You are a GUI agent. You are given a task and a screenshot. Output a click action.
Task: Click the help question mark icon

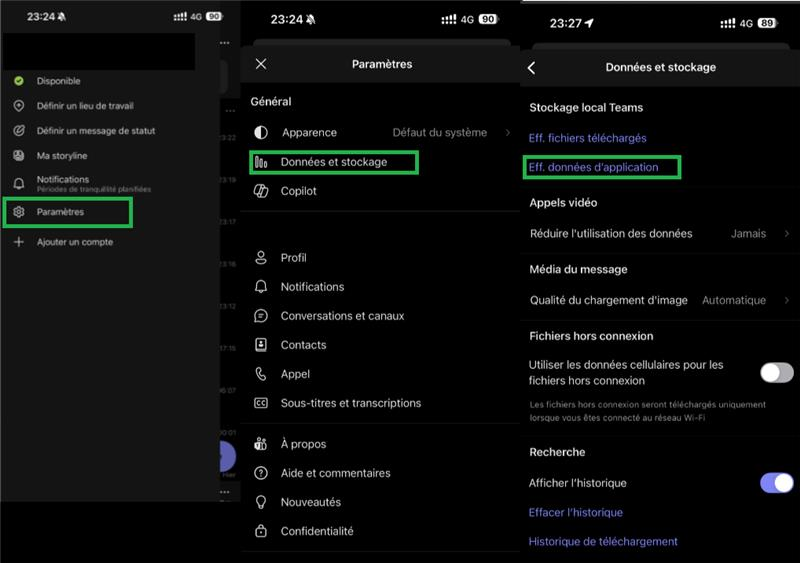[x=261, y=473]
